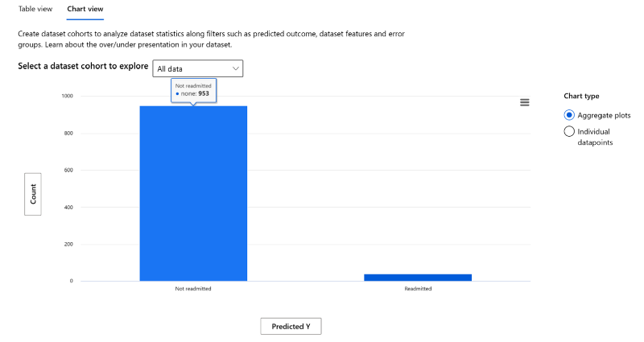Click the Chart type heading

[581, 96]
